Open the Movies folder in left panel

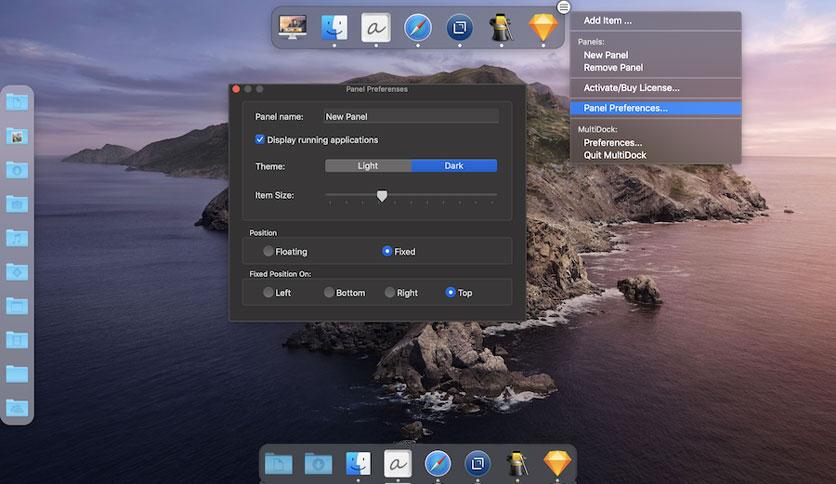[17, 340]
